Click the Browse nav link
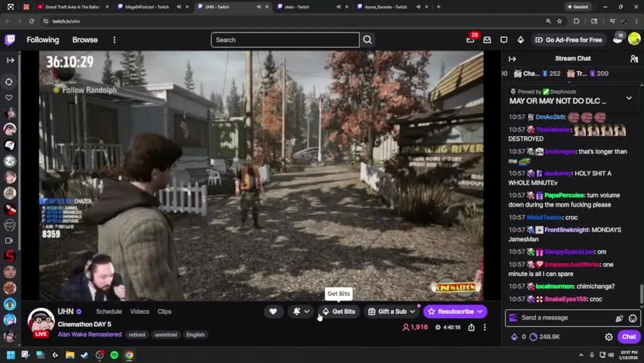This screenshot has height=363, width=644. click(85, 40)
